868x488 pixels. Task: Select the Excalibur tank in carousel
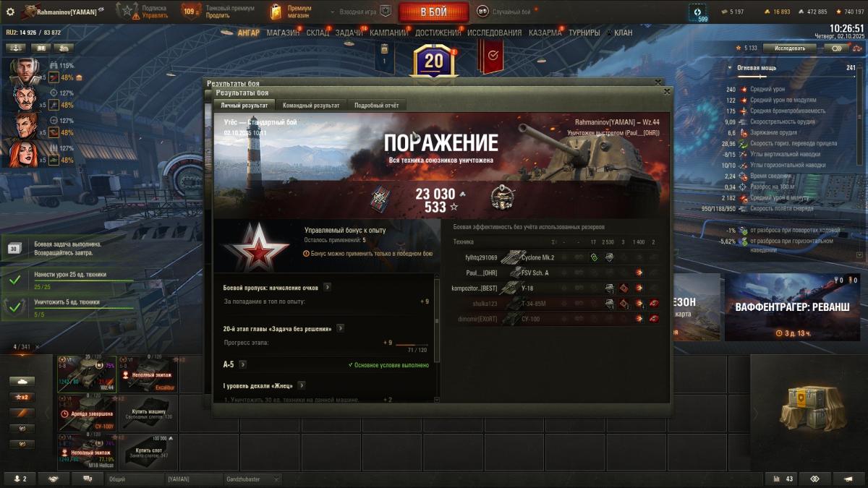tap(148, 374)
